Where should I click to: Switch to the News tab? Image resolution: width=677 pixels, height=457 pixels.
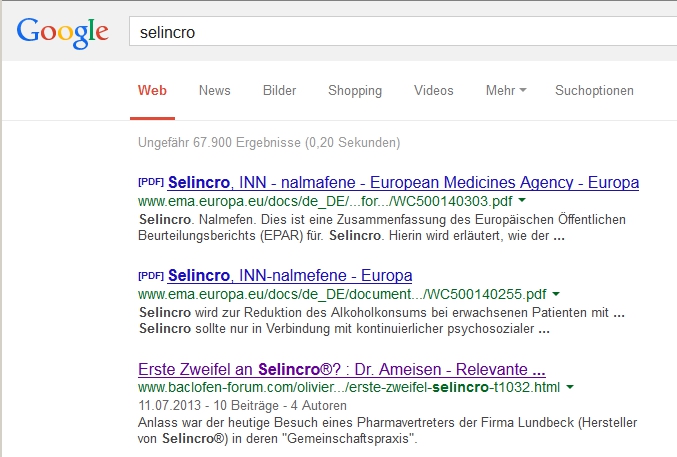pos(214,90)
